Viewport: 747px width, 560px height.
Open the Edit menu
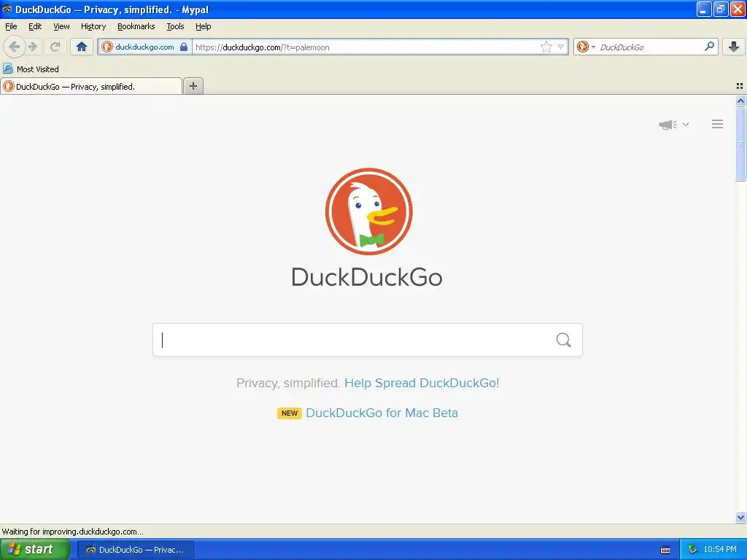coord(35,26)
